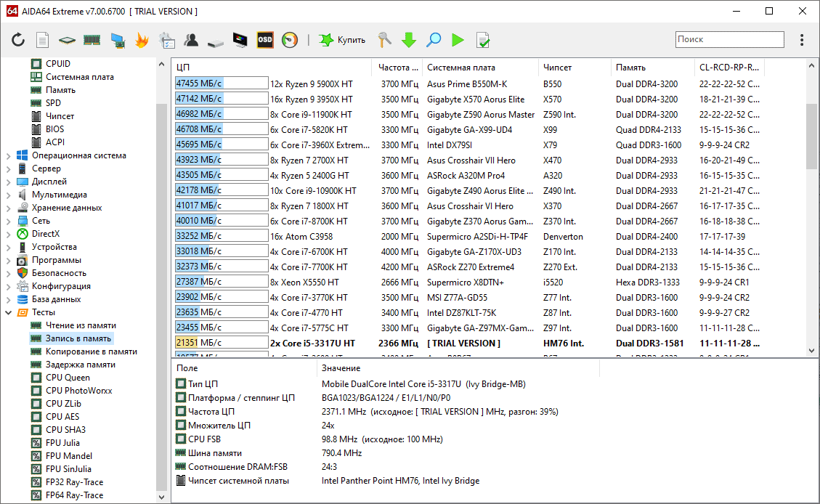Launch the System Stability Test flame icon
The height and width of the screenshot is (504, 820).
(142, 40)
